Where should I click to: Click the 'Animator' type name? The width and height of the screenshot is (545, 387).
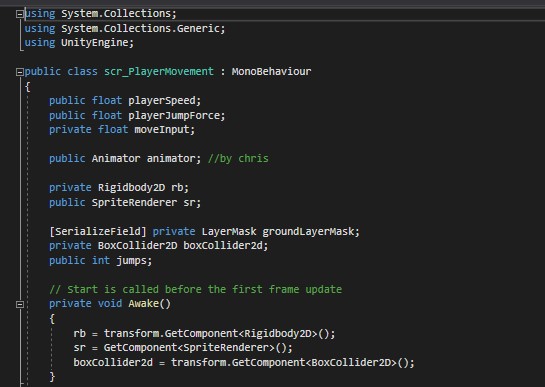116,159
